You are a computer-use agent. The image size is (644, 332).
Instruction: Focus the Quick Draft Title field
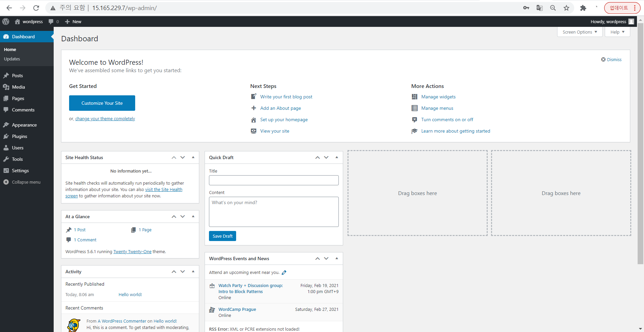coord(274,180)
